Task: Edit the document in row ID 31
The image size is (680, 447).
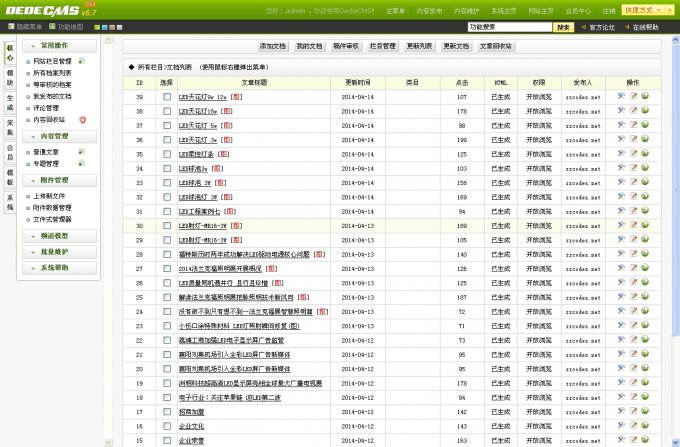Action: click(x=634, y=210)
